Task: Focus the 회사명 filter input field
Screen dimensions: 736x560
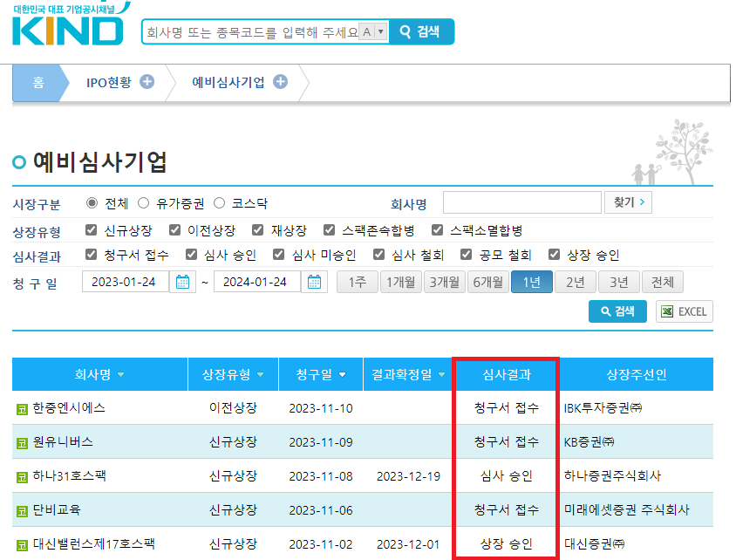Action: click(x=522, y=202)
